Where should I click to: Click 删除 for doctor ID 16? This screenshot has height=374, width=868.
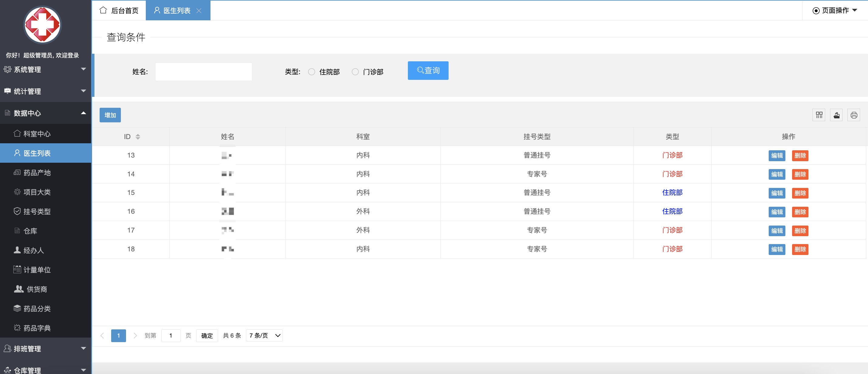(800, 212)
